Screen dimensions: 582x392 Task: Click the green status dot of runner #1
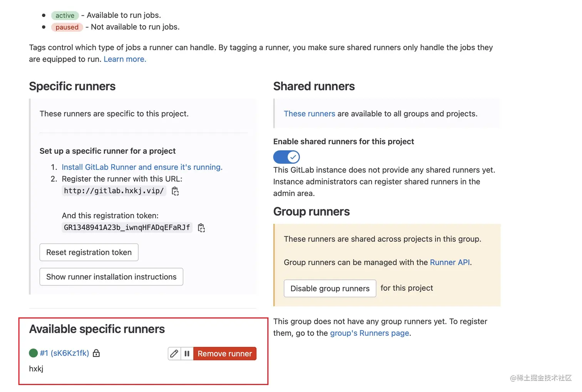click(33, 353)
